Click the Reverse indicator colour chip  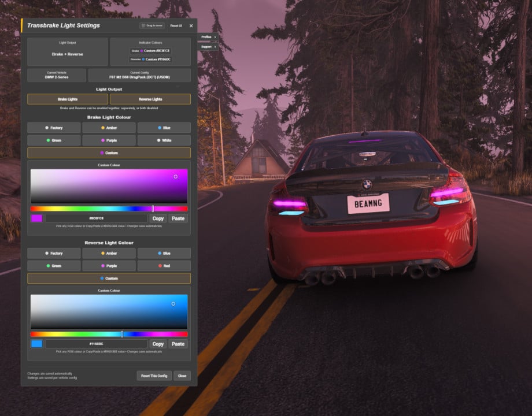click(x=150, y=60)
